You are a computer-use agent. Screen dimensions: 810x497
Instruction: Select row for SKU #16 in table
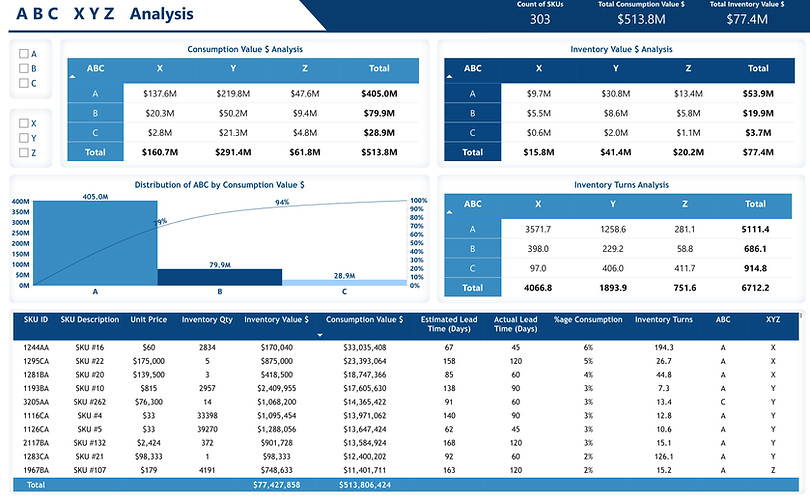pos(406,348)
